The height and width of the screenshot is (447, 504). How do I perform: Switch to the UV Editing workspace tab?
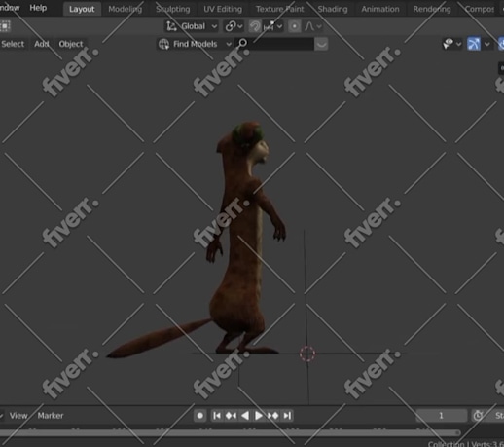(223, 9)
